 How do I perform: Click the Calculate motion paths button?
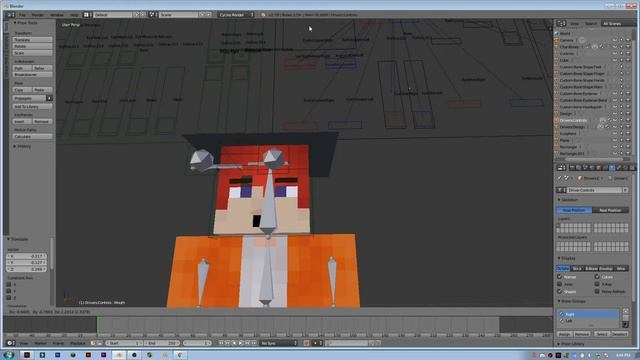(x=32, y=136)
